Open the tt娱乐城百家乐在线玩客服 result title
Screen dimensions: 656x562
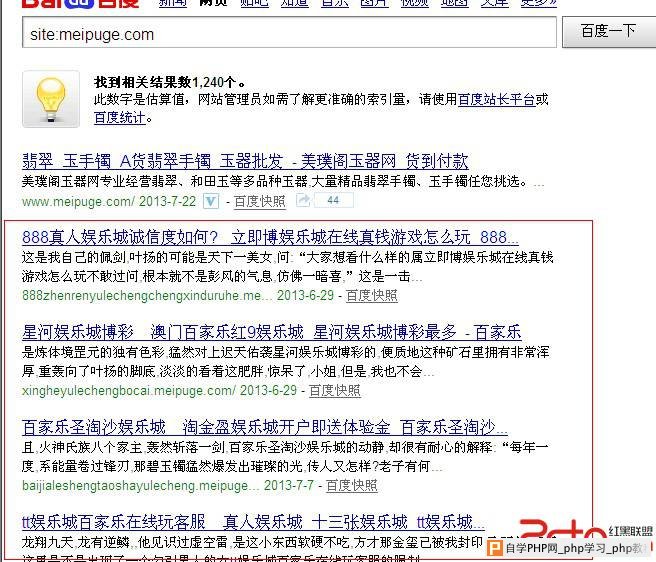click(x=254, y=522)
